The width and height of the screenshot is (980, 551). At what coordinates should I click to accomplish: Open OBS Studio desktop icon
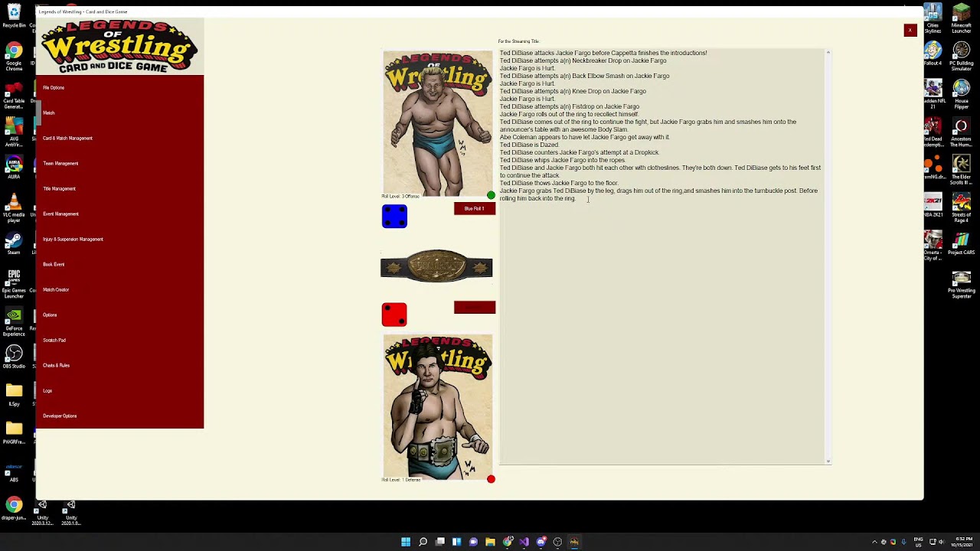tap(14, 357)
